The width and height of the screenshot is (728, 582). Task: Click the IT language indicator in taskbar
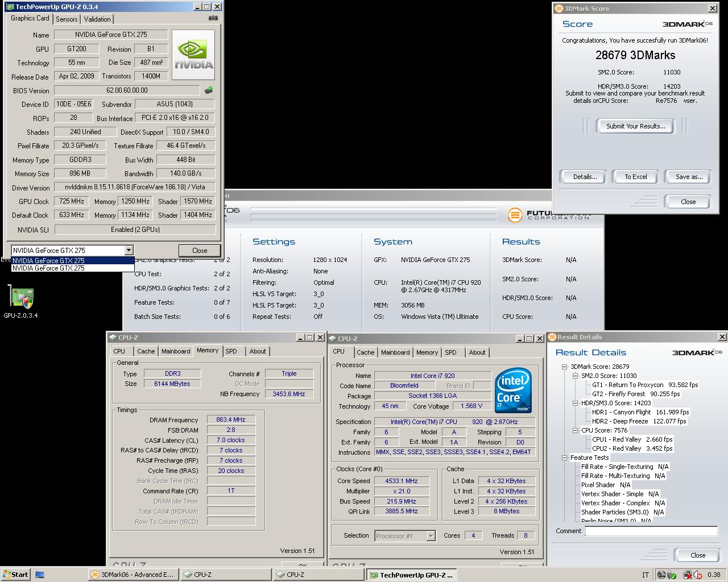[645, 575]
